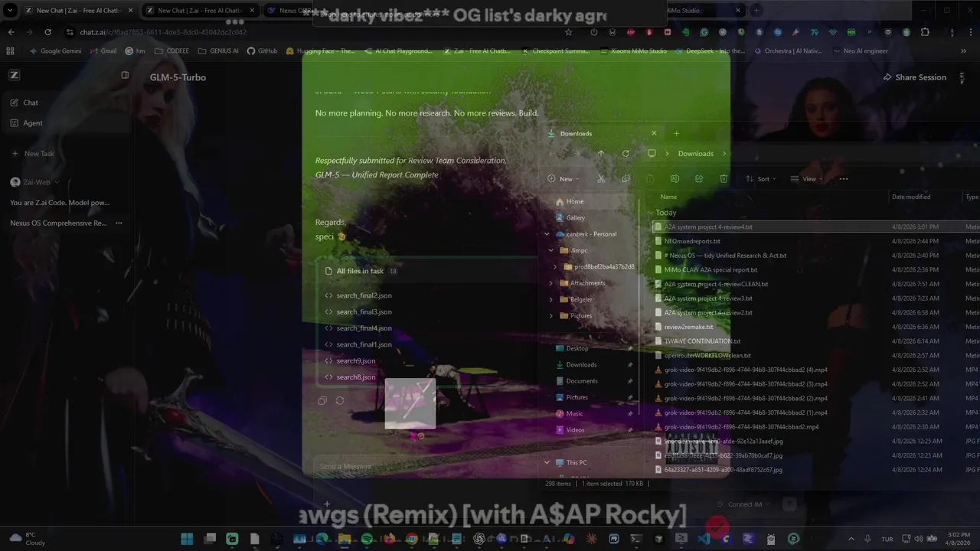
Task: Open Visual Studio Code from taskbar
Action: [x=704, y=539]
